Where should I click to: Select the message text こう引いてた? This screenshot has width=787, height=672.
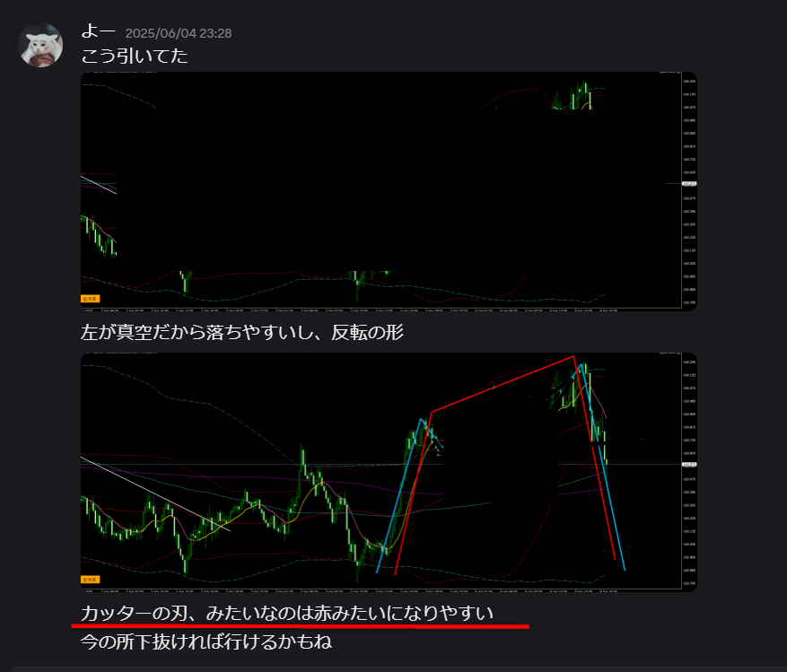pyautogui.click(x=135, y=56)
